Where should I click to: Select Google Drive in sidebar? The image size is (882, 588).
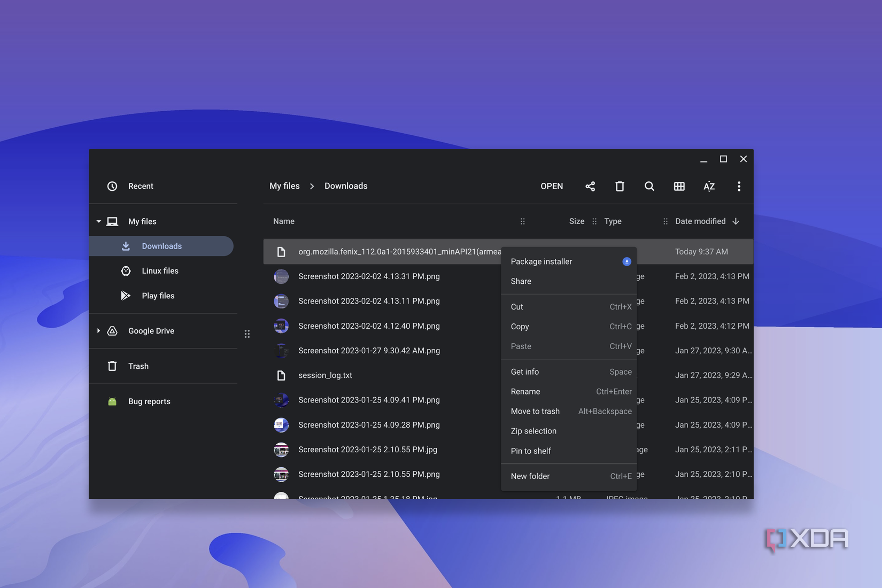163,331
